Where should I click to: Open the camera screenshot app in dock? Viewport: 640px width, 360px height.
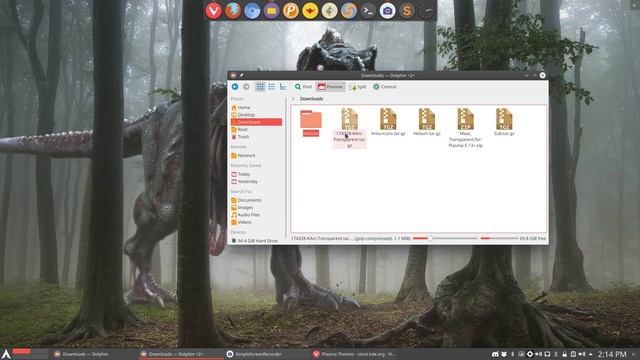387,11
